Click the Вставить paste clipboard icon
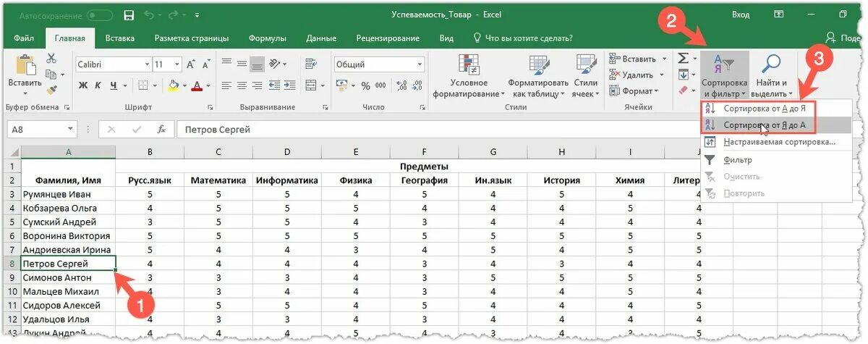 (25, 64)
